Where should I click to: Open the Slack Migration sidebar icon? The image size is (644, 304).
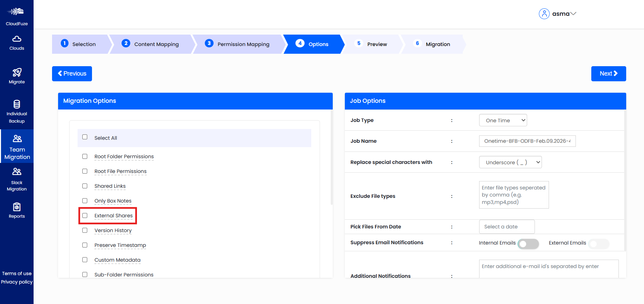17,172
